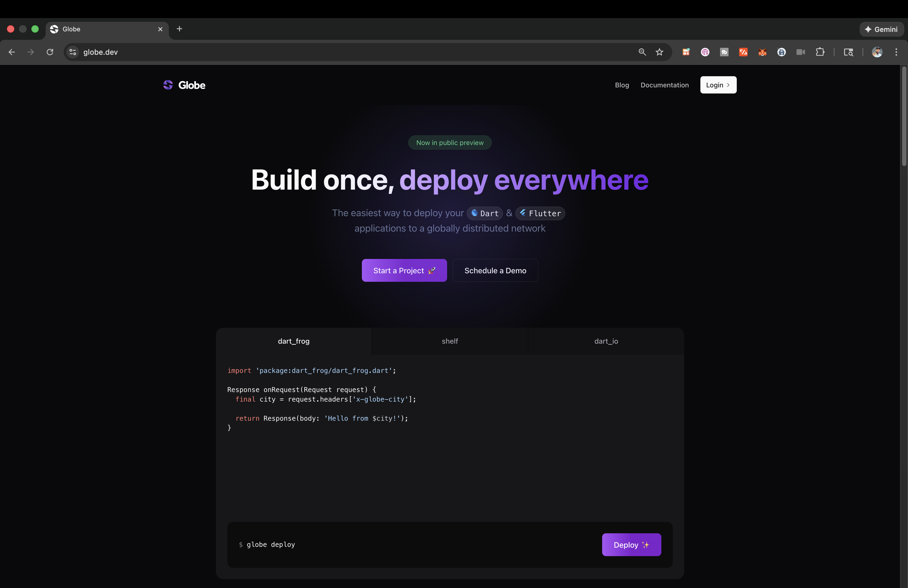
Task: Open the TubeBuddy extension icon
Action: click(724, 52)
